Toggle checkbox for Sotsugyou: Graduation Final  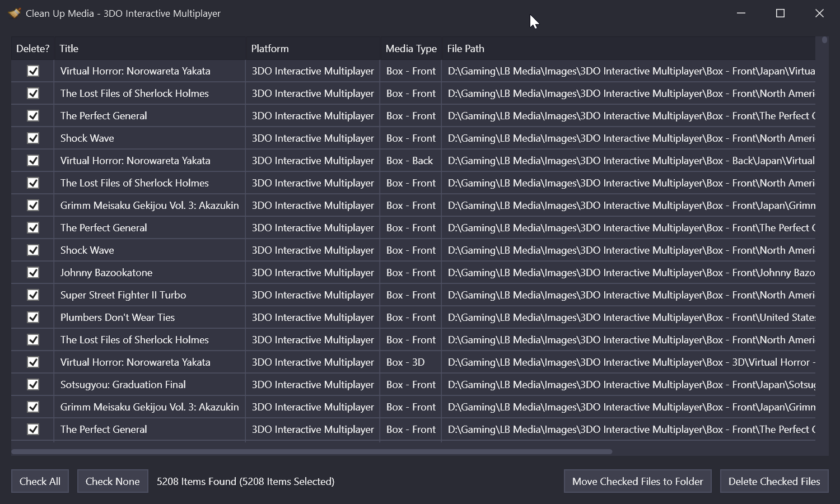(33, 385)
